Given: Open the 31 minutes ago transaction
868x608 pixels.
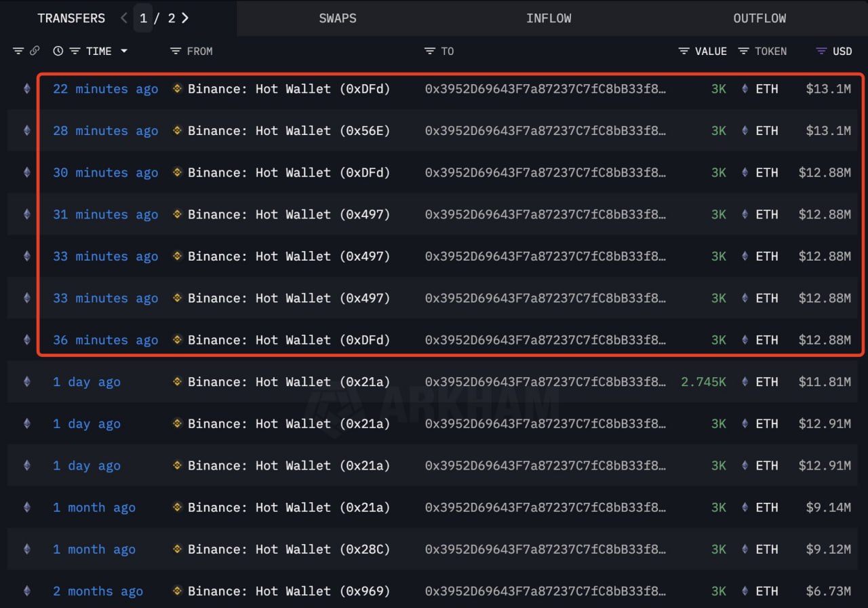Looking at the screenshot, I should 105,214.
